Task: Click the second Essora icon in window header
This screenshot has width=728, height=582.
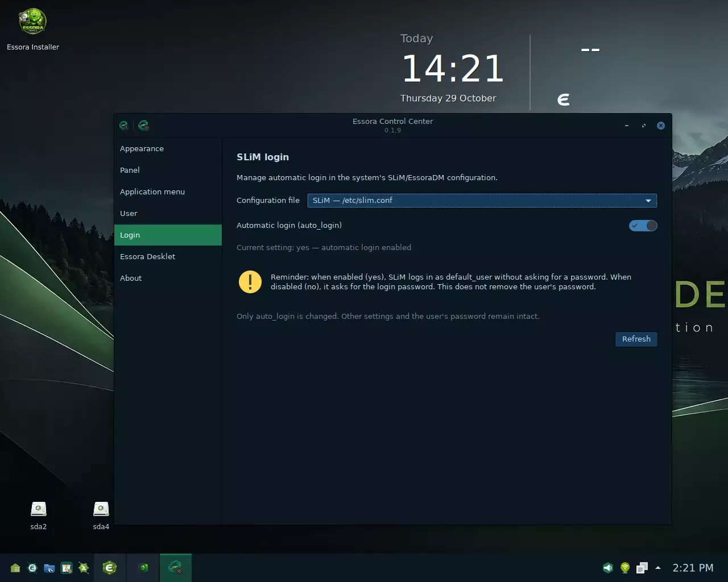Action: 143,126
